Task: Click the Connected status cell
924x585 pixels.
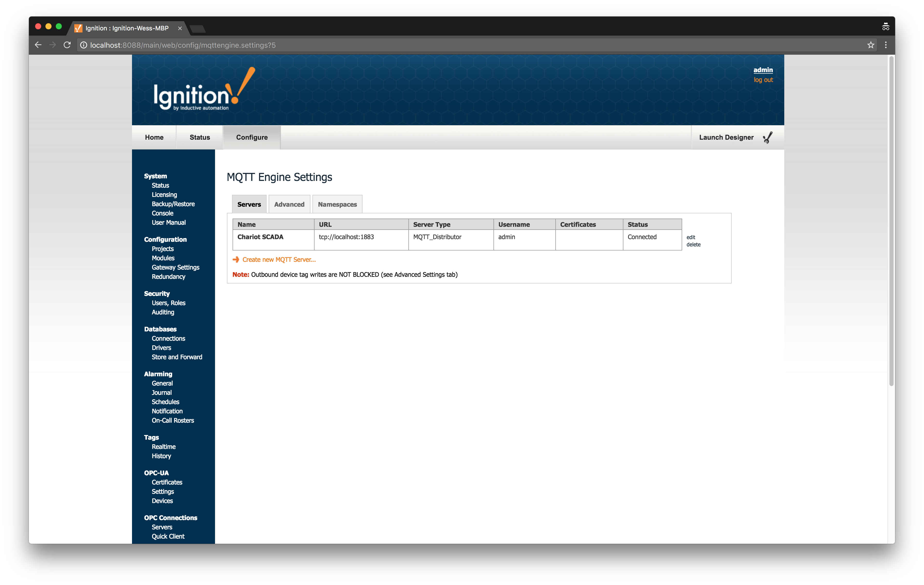Action: pyautogui.click(x=652, y=240)
